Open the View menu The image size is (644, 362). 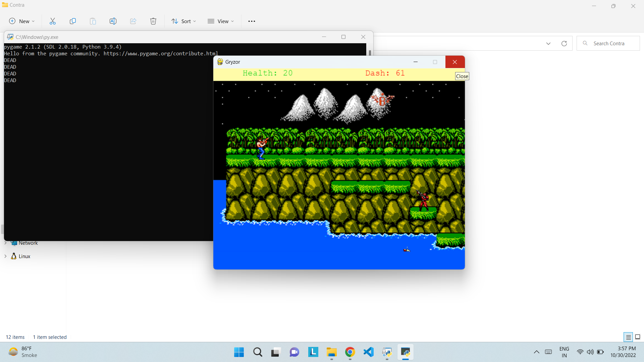(x=220, y=21)
